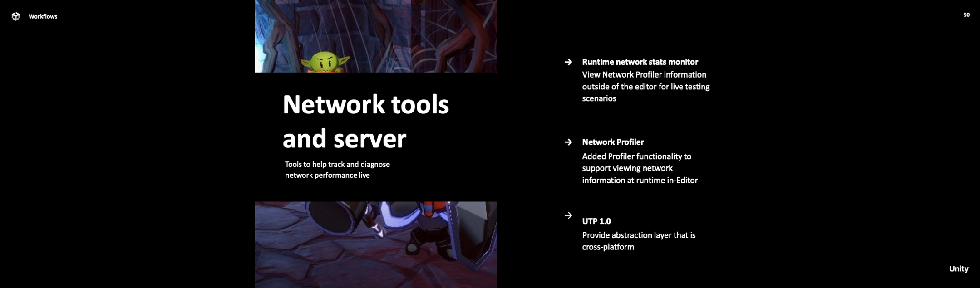
Task: Click the Unity cube logo icon
Action: click(x=16, y=16)
